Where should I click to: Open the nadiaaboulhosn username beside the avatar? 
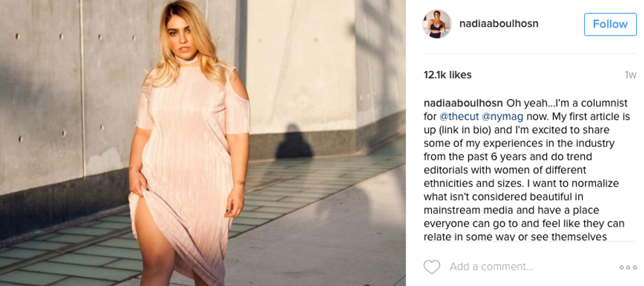(x=499, y=24)
